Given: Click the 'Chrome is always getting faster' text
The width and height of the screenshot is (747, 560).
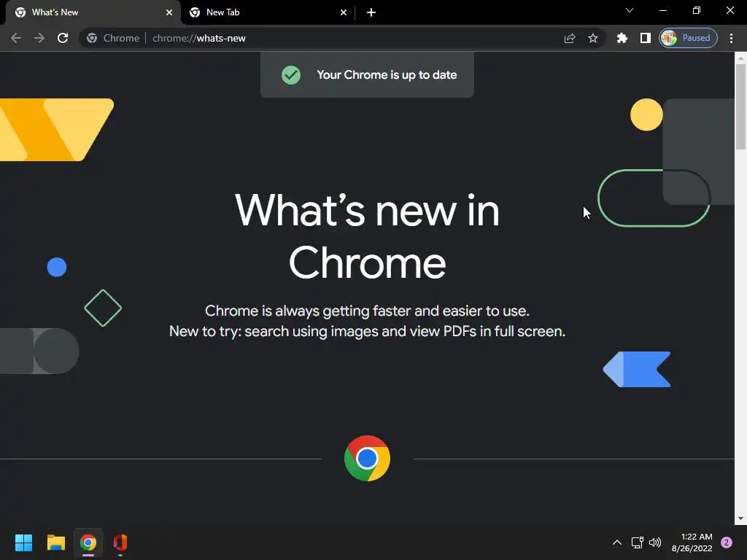Looking at the screenshot, I should pyautogui.click(x=367, y=311).
